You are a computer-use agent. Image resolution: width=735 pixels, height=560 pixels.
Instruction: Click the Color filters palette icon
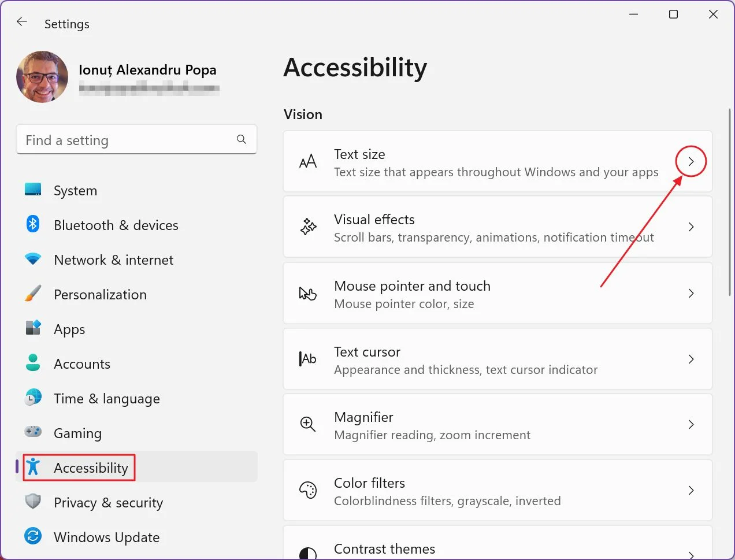click(308, 490)
